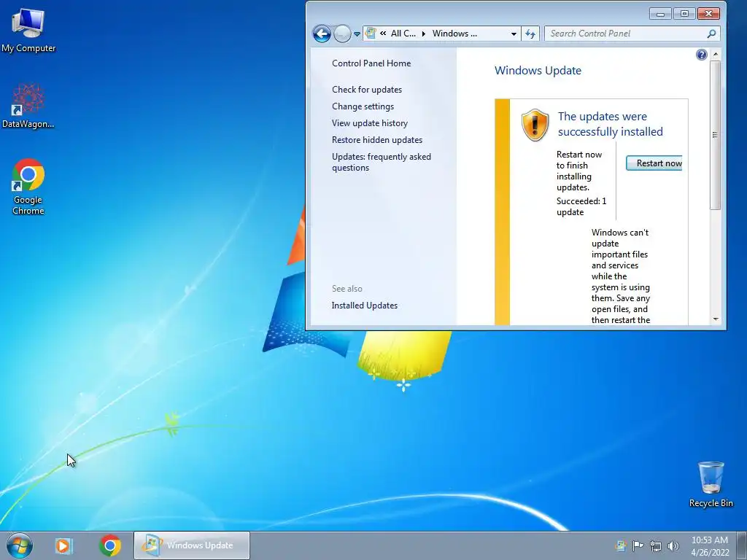The height and width of the screenshot is (560, 747).
Task: Refresh the Windows Update page
Action: [x=530, y=34]
